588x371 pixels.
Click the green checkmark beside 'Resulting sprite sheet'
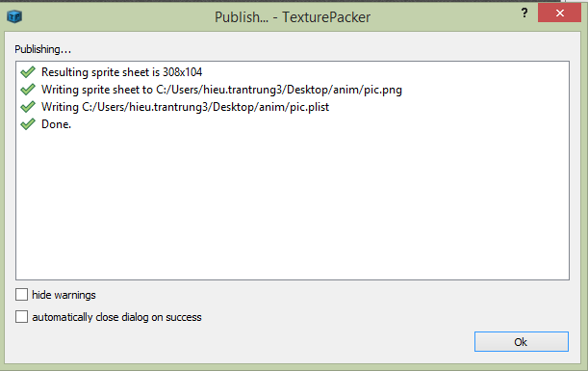tap(28, 71)
